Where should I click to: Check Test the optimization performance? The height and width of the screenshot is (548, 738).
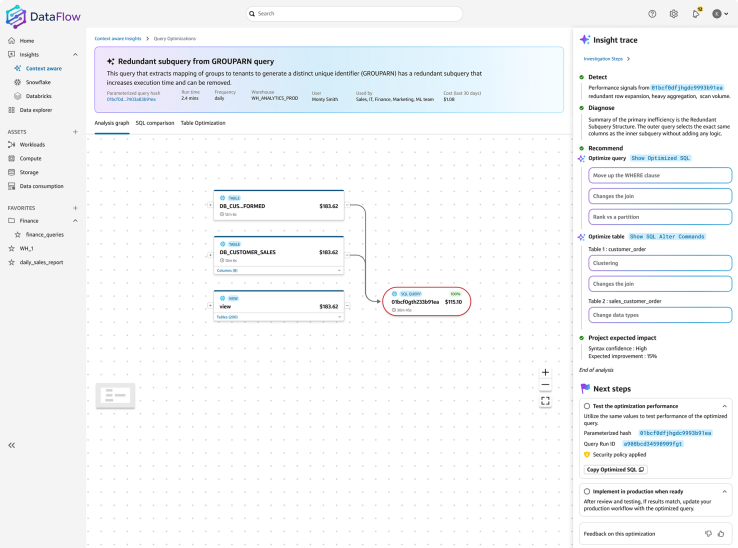pyautogui.click(x=587, y=406)
